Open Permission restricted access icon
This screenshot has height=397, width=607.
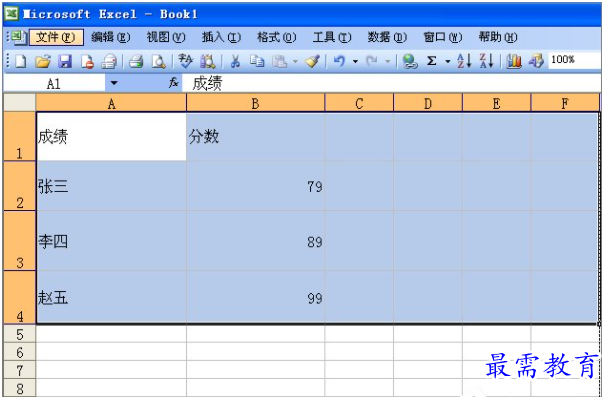(x=87, y=61)
